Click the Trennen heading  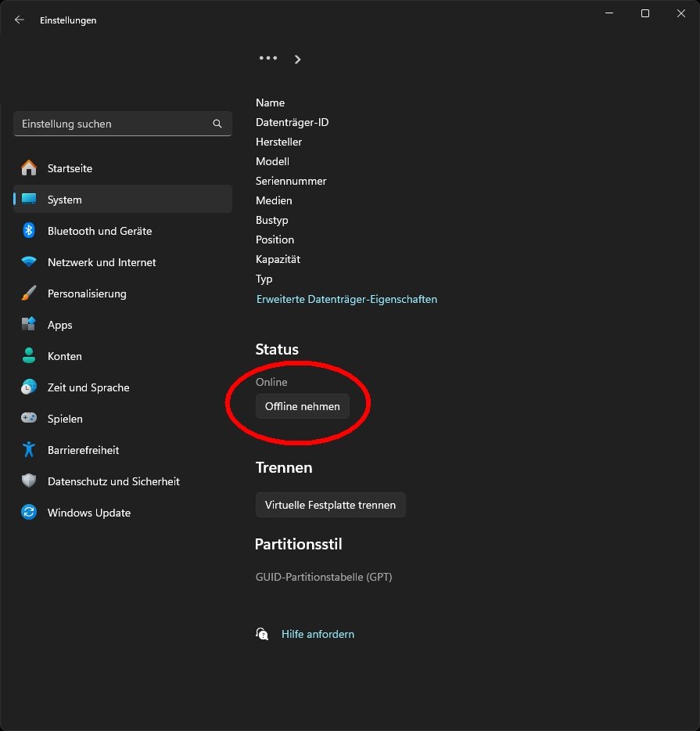(x=284, y=467)
